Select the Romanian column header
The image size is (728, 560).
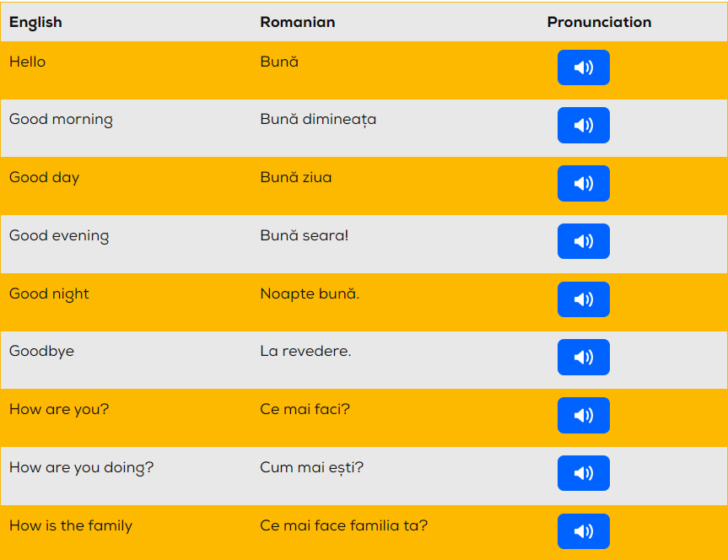(x=297, y=22)
